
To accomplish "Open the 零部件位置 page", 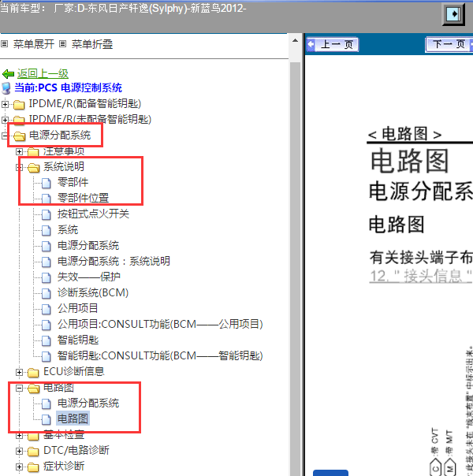I will point(84,199).
